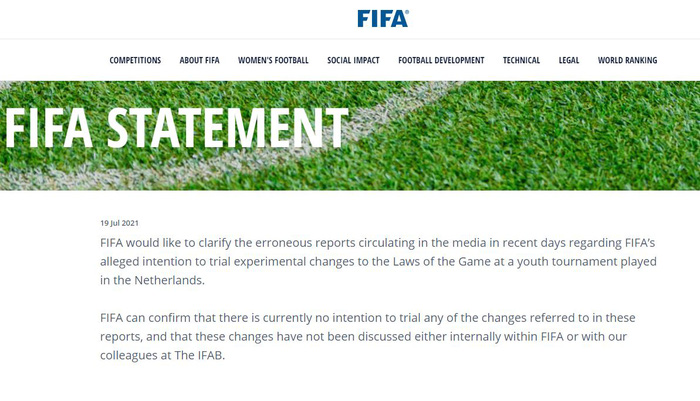Open the Legal section
This screenshot has height=401, width=700.
pyautogui.click(x=569, y=60)
